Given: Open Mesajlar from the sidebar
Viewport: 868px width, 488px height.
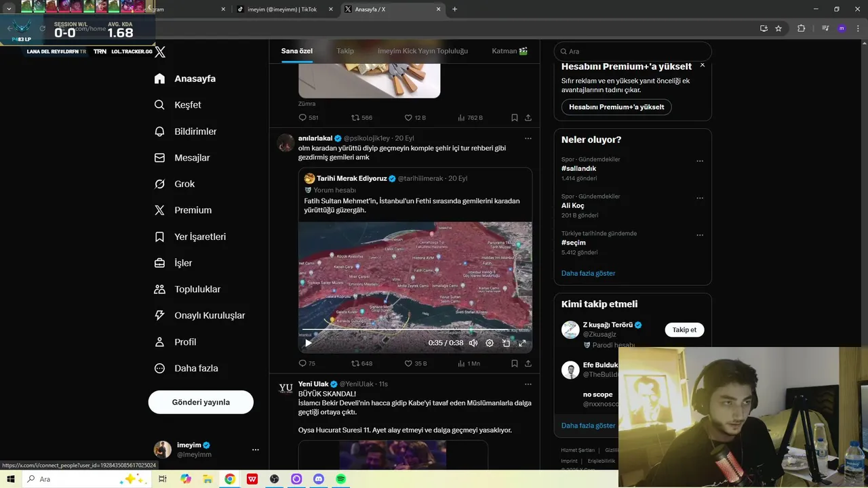Looking at the screenshot, I should click(182, 158).
